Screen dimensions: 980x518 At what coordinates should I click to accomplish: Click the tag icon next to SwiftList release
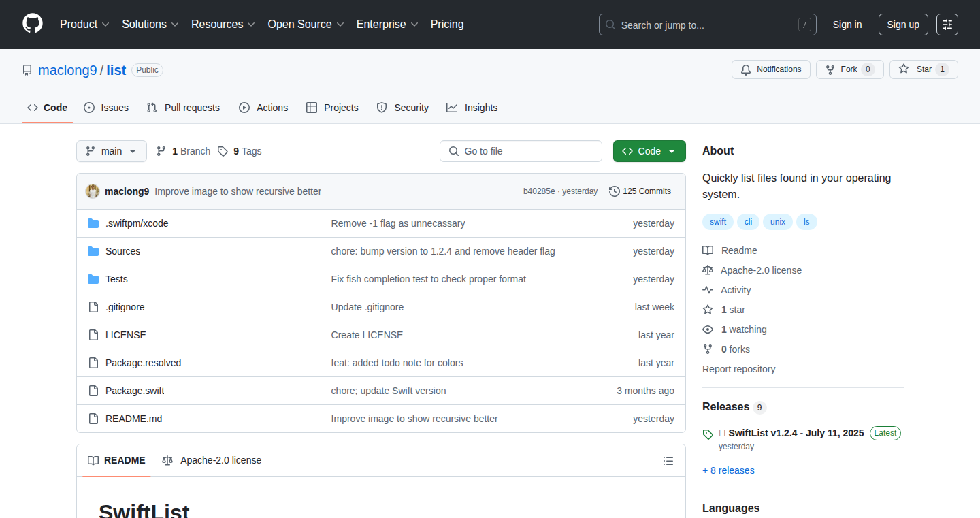click(708, 434)
